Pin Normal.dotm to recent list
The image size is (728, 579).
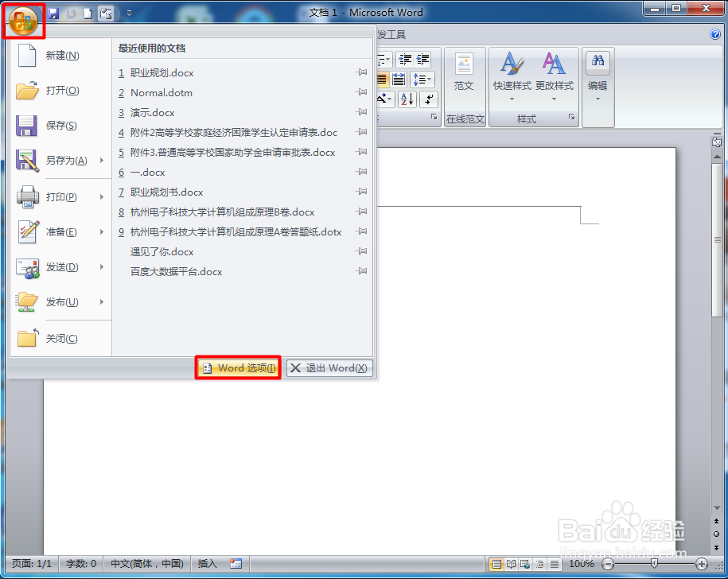point(361,92)
